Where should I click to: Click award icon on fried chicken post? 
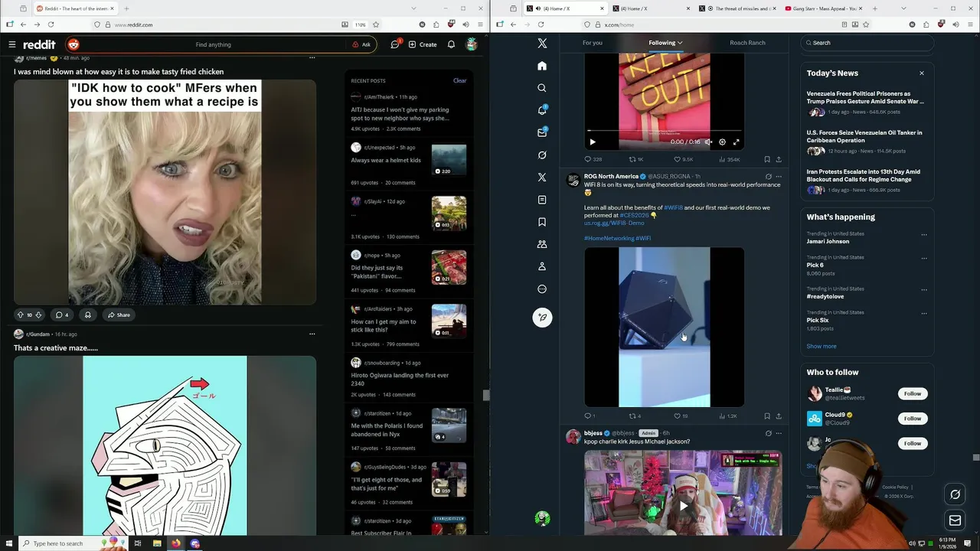click(x=87, y=315)
